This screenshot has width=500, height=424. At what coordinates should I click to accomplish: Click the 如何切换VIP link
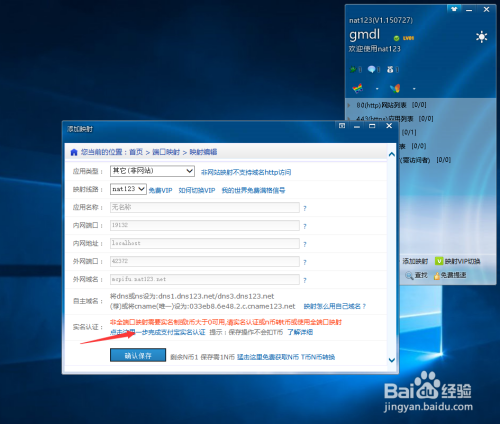[x=197, y=190]
